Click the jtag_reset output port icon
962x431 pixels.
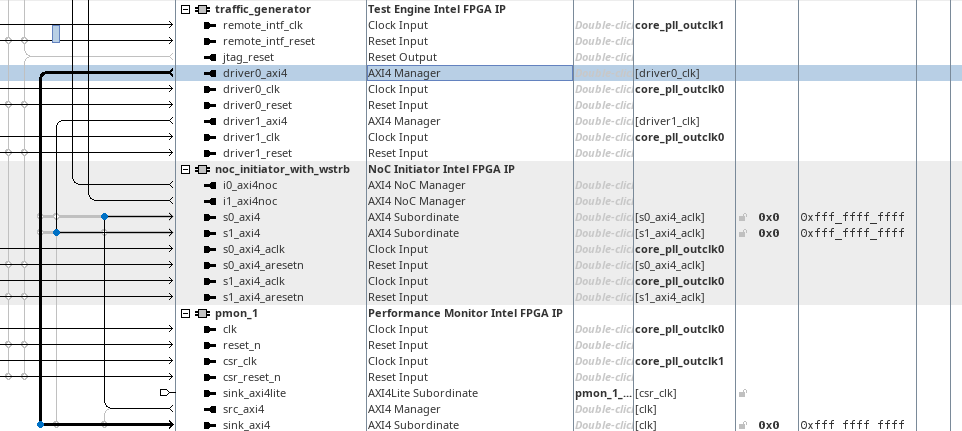click(210, 57)
